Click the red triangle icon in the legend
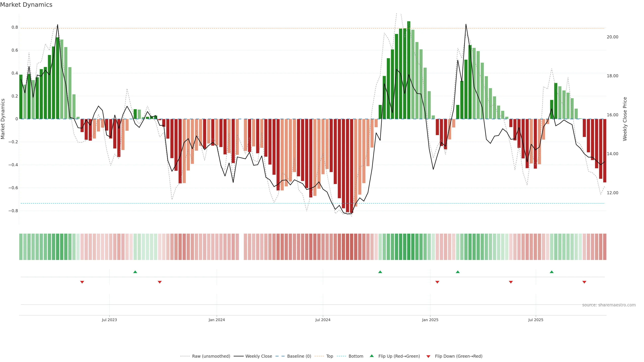 428,356
